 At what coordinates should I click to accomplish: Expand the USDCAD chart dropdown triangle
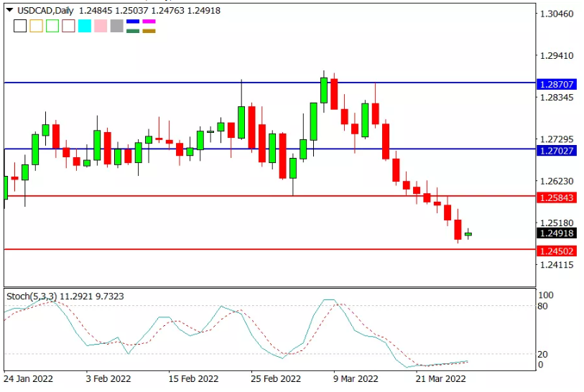pyautogui.click(x=9, y=10)
